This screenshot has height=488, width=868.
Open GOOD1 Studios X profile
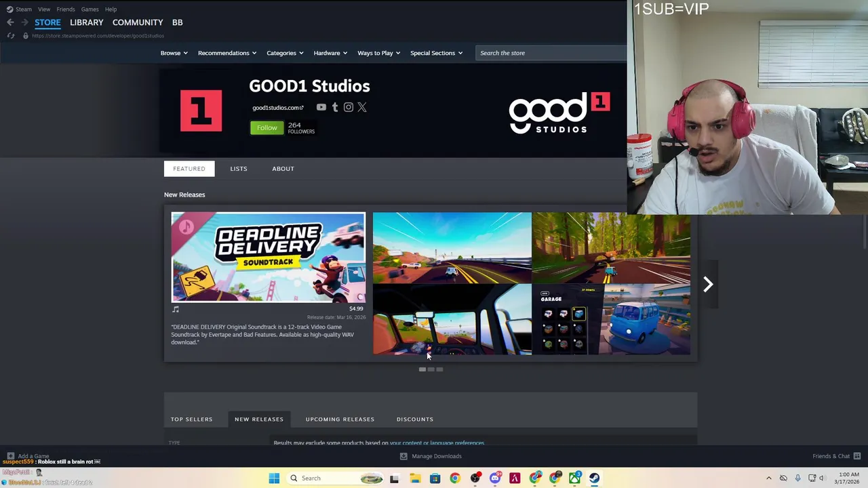coord(362,107)
